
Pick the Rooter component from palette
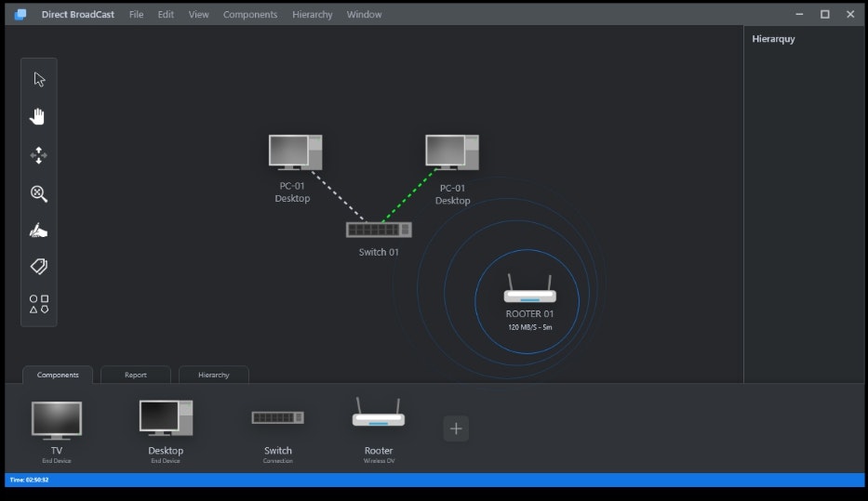pyautogui.click(x=379, y=413)
